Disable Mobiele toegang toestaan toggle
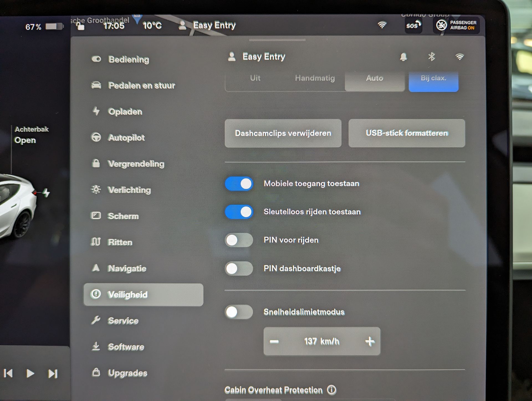The width and height of the screenshot is (532, 401). (x=239, y=184)
